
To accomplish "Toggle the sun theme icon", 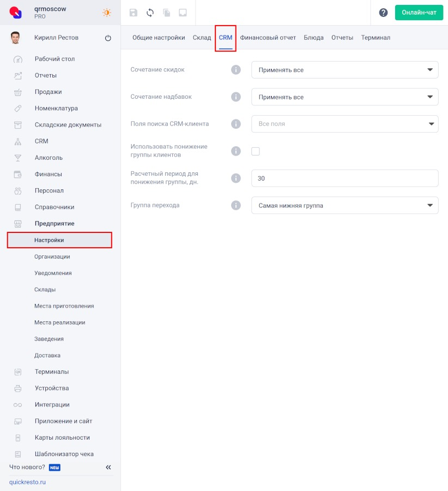I will (x=107, y=13).
